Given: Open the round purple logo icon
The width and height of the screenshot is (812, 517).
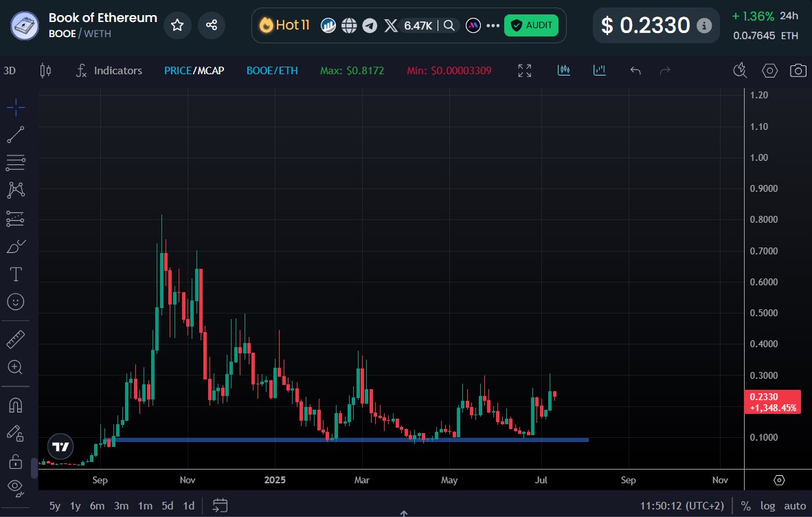Looking at the screenshot, I should (473, 25).
